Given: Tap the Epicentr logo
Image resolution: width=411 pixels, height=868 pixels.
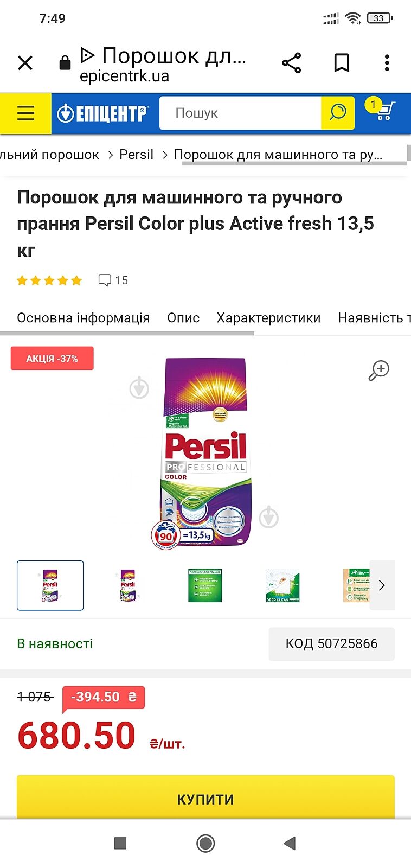Looking at the screenshot, I should pyautogui.click(x=102, y=113).
